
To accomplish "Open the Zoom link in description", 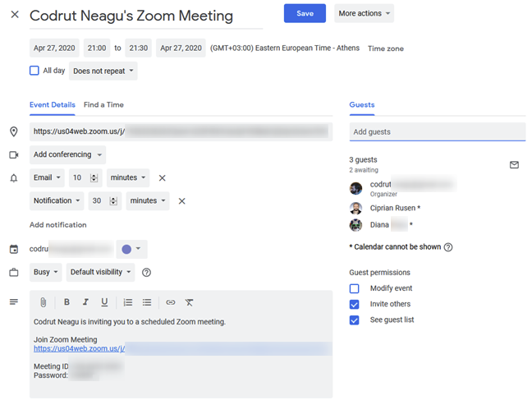I will pyautogui.click(x=79, y=348).
